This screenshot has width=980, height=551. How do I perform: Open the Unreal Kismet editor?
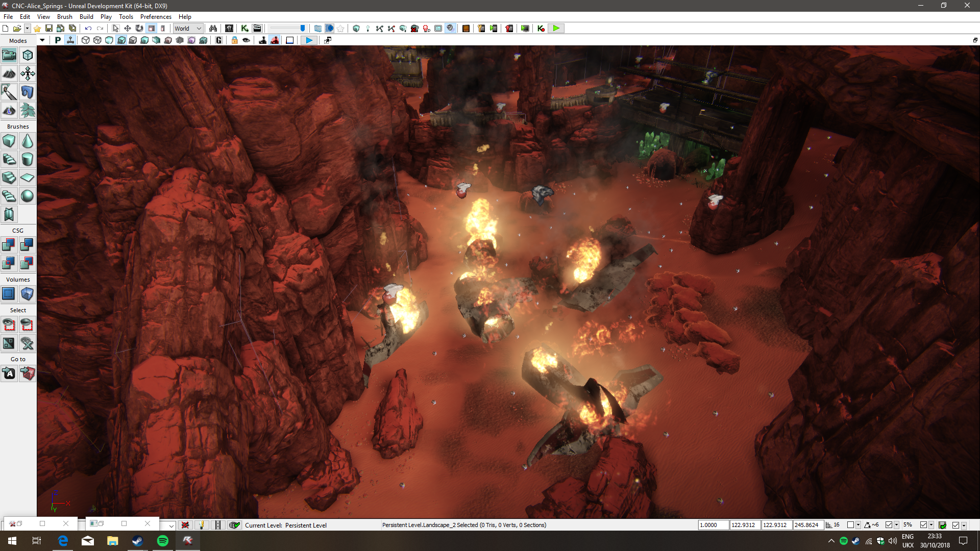[x=245, y=29]
